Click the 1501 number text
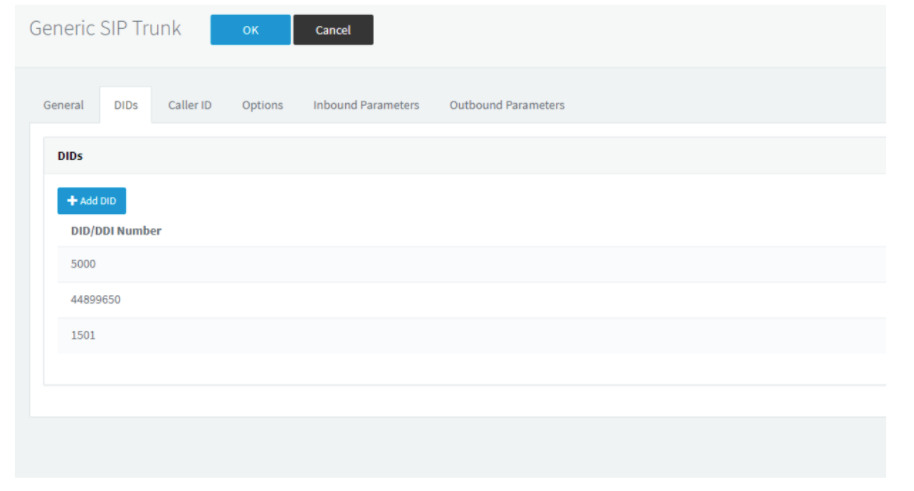 point(83,335)
